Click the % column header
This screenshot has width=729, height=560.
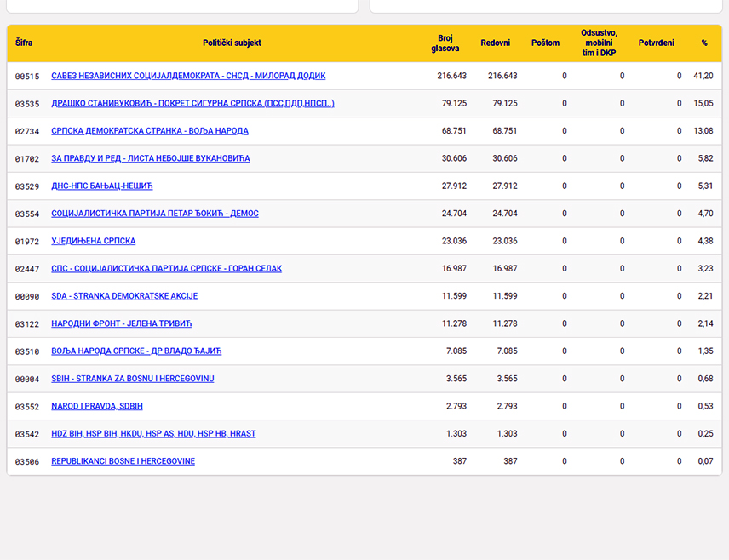click(x=704, y=43)
